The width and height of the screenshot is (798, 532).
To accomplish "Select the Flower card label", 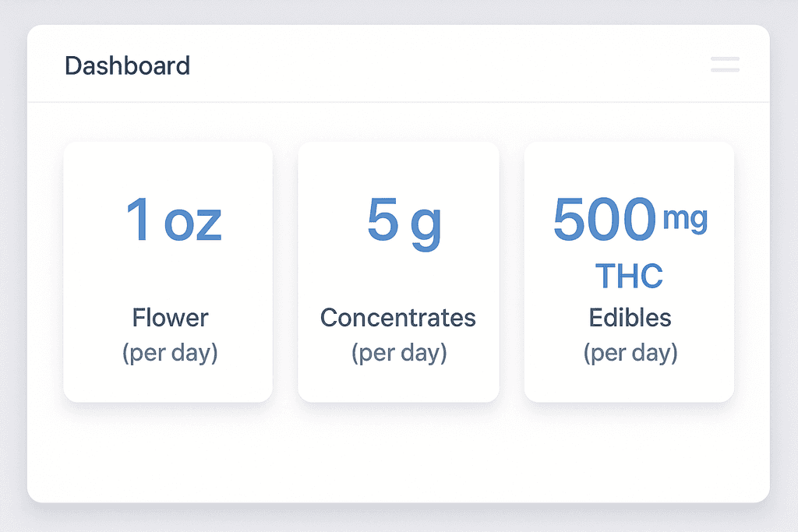I will pos(170,318).
